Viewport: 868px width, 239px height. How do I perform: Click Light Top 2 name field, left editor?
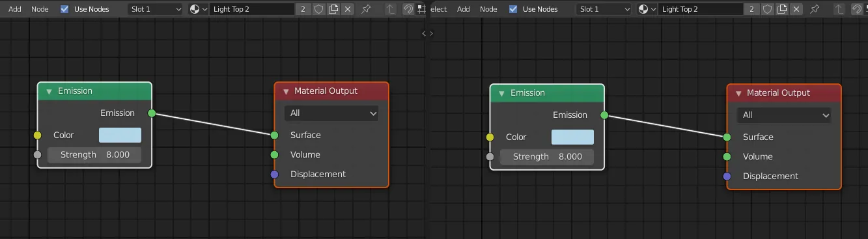251,9
